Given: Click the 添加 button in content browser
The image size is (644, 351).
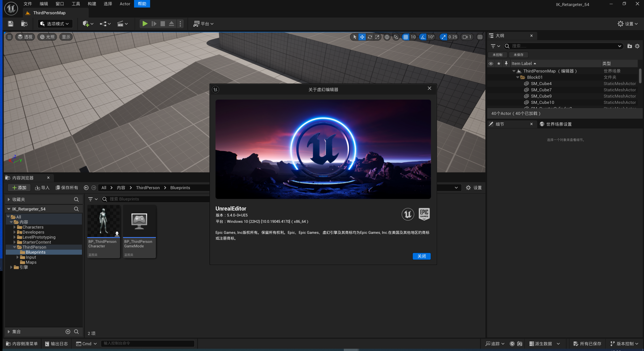Looking at the screenshot, I should point(19,188).
